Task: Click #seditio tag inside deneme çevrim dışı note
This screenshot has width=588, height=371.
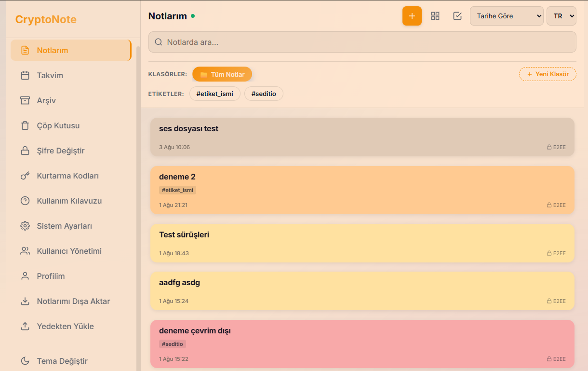Action: tap(173, 344)
